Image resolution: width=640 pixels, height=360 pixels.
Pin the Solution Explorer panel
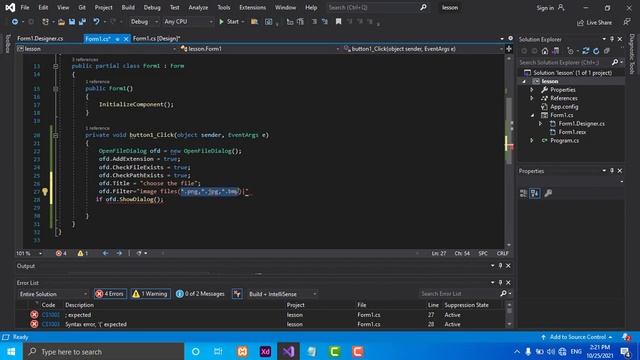click(x=612, y=39)
